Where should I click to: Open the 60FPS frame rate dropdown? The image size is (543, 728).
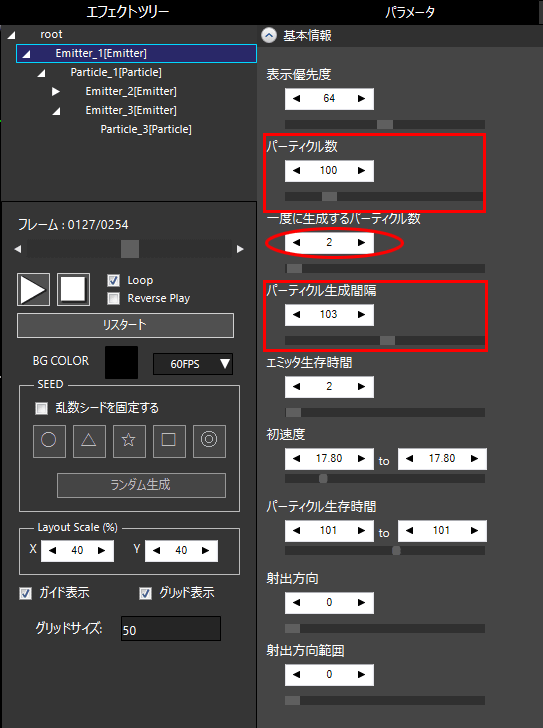[193, 364]
